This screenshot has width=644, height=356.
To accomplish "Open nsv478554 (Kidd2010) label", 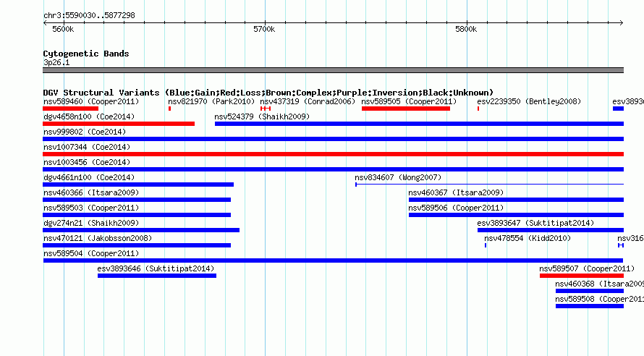I will [528, 238].
